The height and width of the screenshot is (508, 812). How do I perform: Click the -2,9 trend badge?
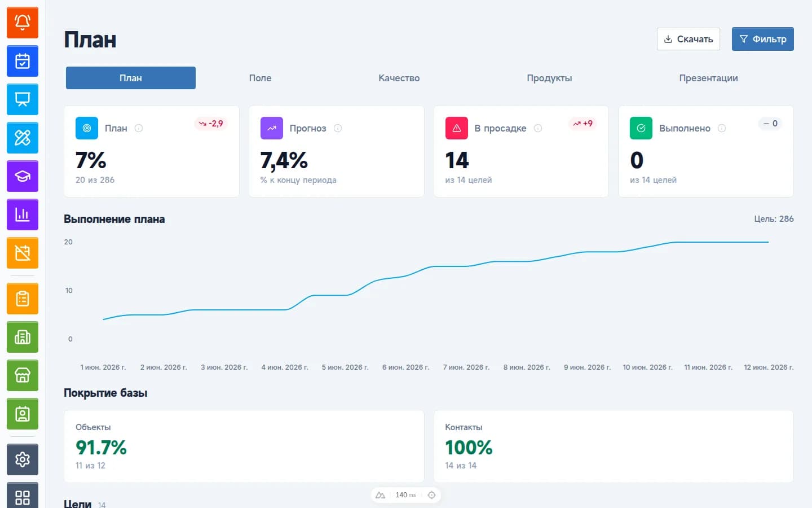[x=211, y=124]
